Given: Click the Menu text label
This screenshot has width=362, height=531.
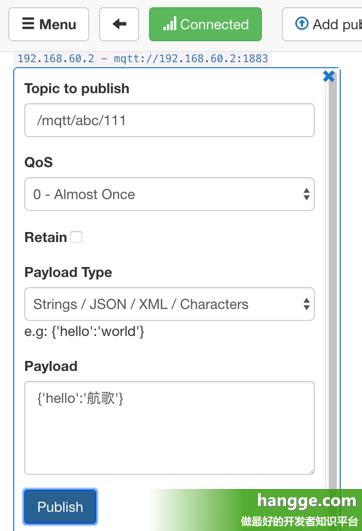Looking at the screenshot, I should click(58, 24).
